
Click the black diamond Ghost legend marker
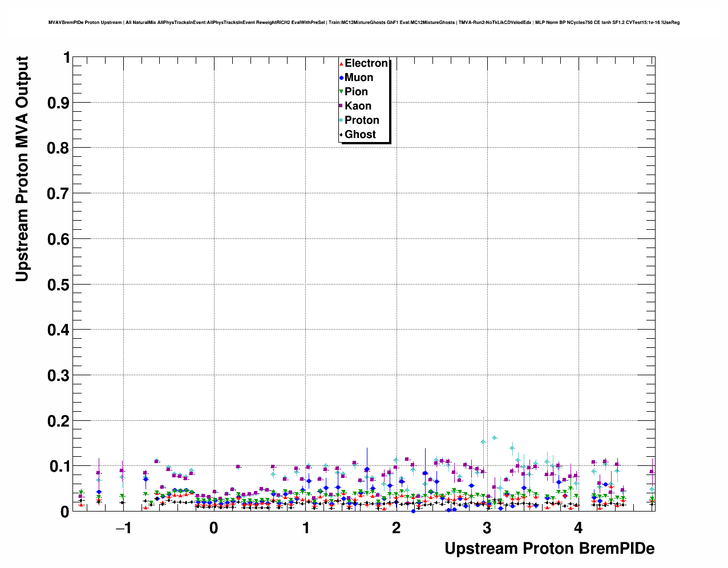341,135
